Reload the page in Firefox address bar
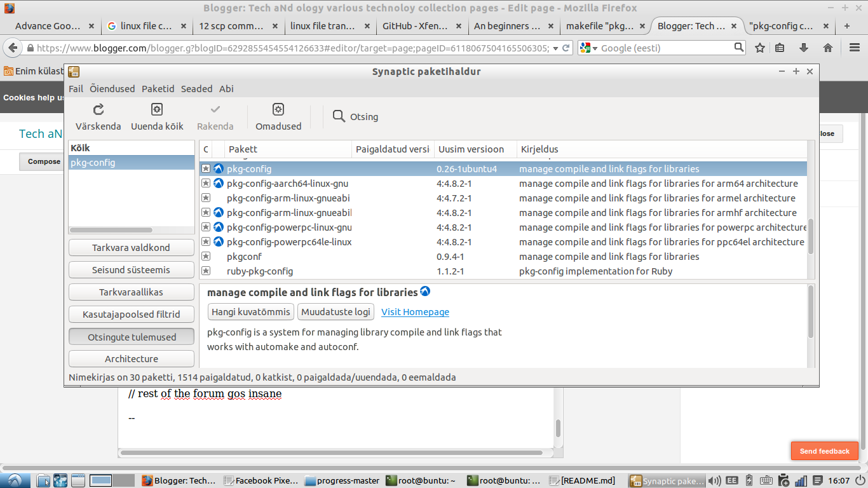The width and height of the screenshot is (868, 488). point(566,48)
